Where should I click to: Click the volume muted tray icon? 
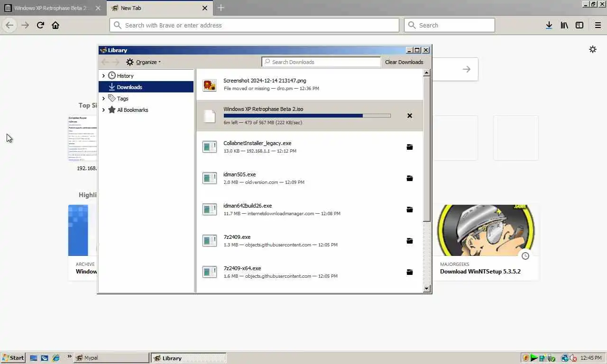pyautogui.click(x=573, y=358)
